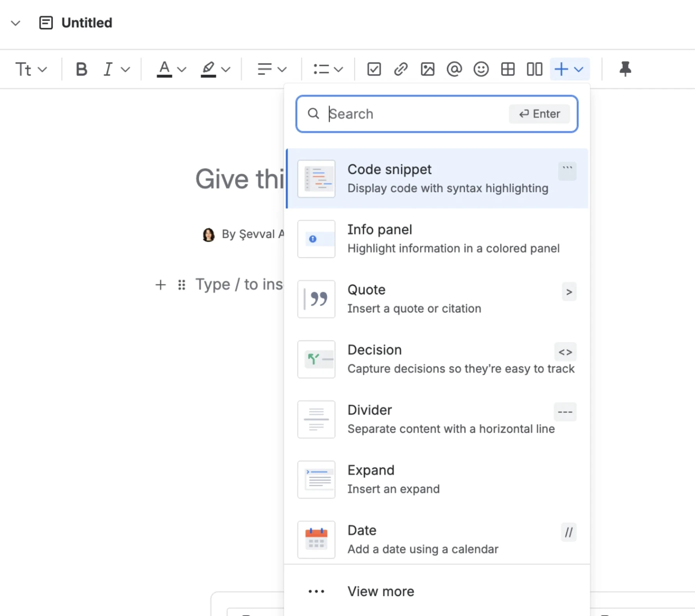Insert an action item checkbox
This screenshot has width=695, height=616.
tap(374, 69)
